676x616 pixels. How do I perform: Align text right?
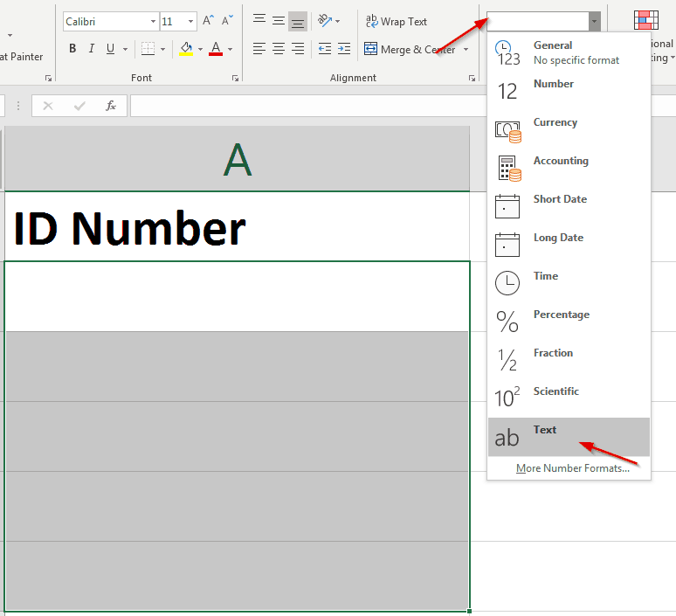point(298,48)
